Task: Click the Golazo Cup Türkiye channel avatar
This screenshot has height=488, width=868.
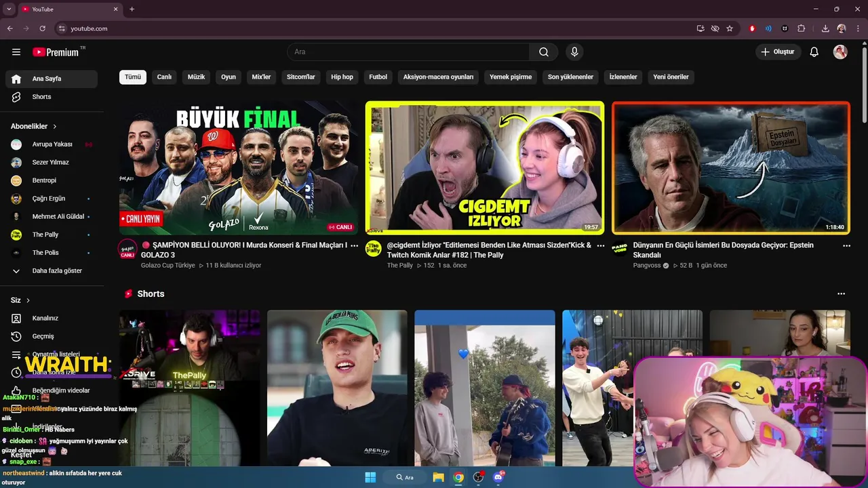Action: [x=127, y=249]
